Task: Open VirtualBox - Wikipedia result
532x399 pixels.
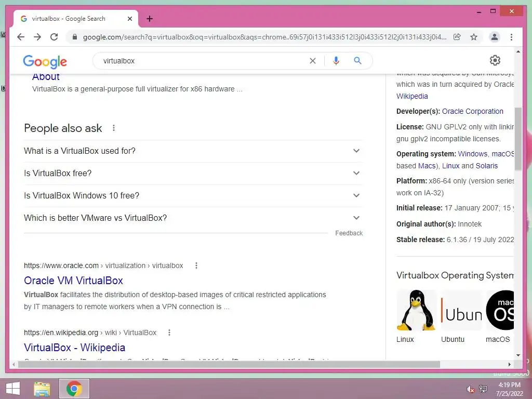Action: pyautogui.click(x=74, y=348)
